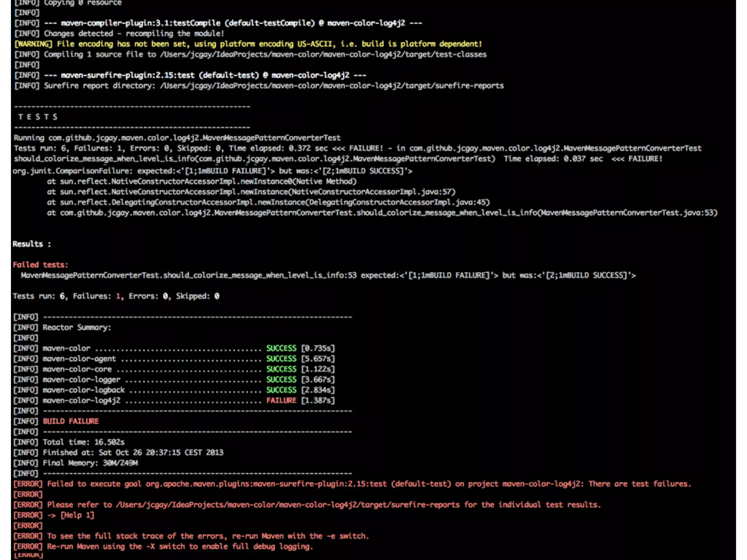
Task: Click 'Finished at: Sat Oct 26' line
Action: pos(119,452)
